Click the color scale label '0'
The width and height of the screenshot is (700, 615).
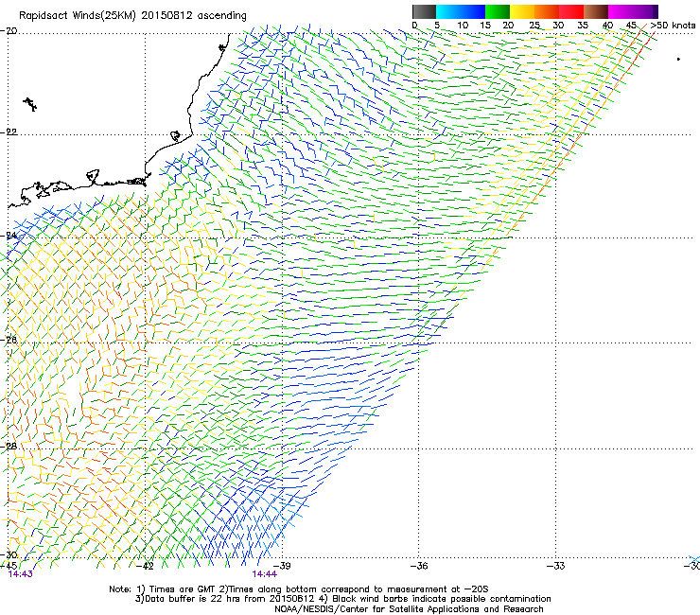pyautogui.click(x=414, y=26)
